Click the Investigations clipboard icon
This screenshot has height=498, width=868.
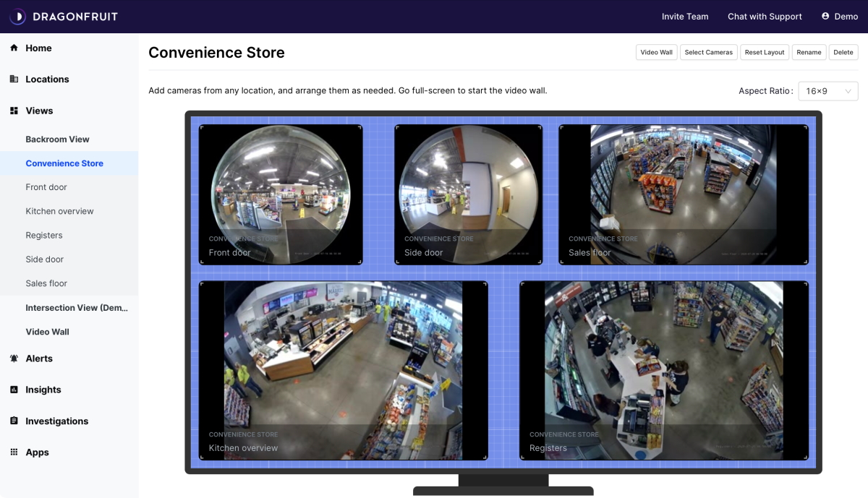click(x=14, y=421)
